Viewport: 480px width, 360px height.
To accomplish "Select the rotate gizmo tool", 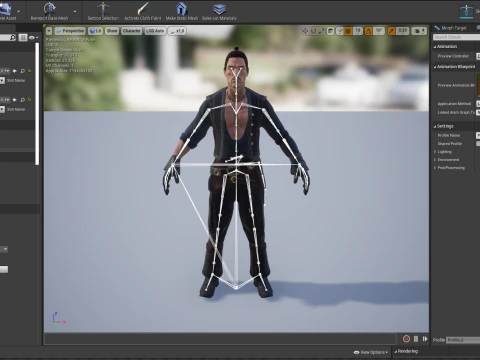I will [x=313, y=31].
